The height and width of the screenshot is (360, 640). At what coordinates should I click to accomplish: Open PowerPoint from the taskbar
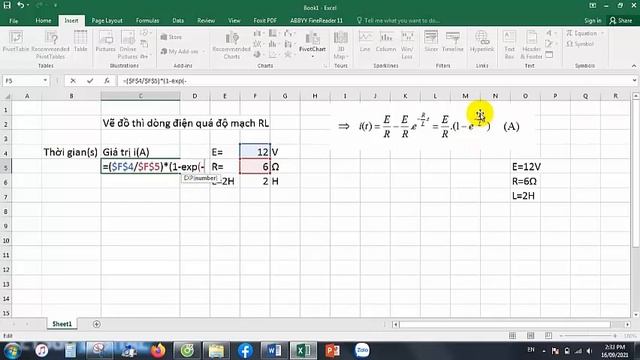click(x=332, y=351)
